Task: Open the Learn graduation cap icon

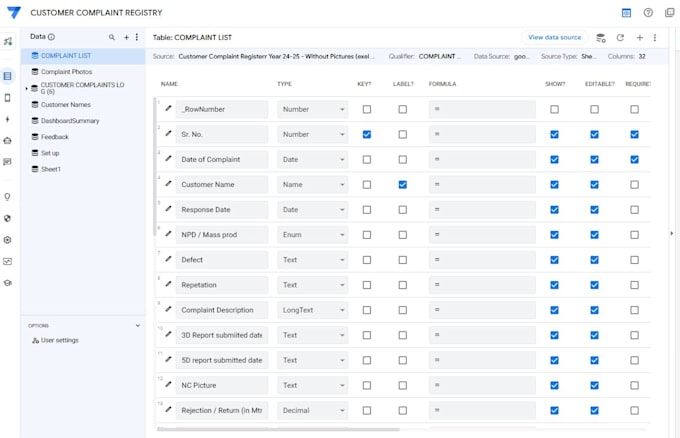Action: click(7, 283)
